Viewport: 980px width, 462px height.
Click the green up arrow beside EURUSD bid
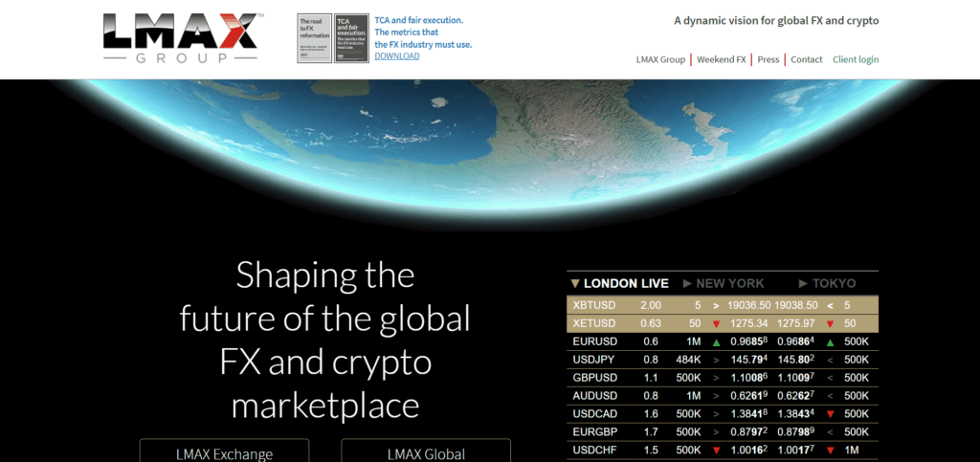(x=716, y=341)
